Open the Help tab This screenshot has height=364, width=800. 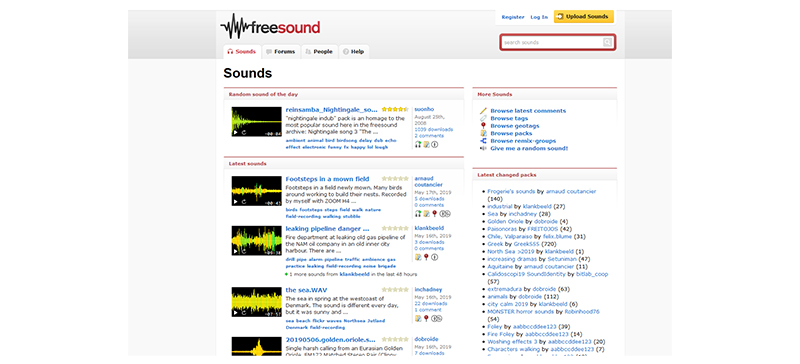coord(354,52)
